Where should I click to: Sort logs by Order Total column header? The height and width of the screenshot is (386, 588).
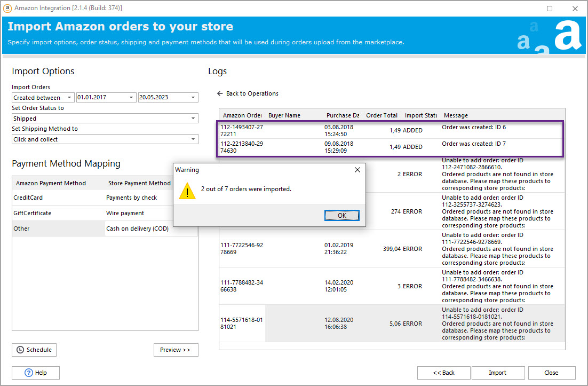point(382,115)
